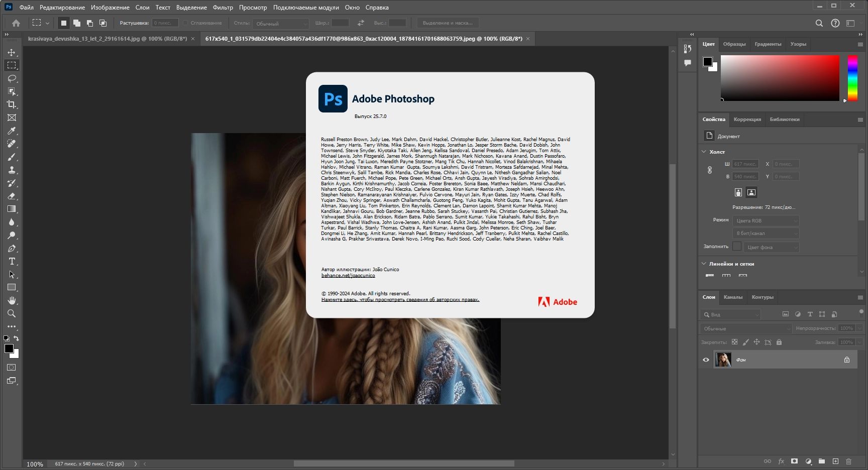Open the Фильтр menu
868x470 pixels.
coord(223,8)
